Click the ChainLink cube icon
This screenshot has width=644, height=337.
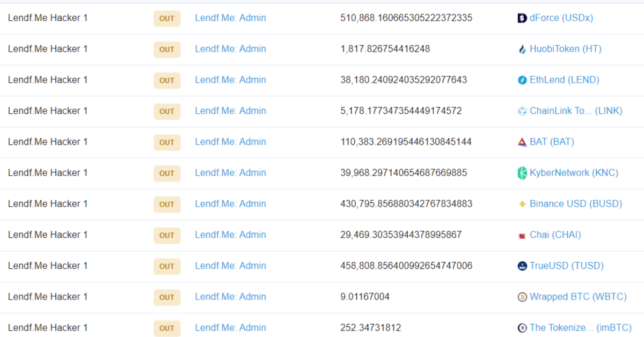tap(522, 111)
